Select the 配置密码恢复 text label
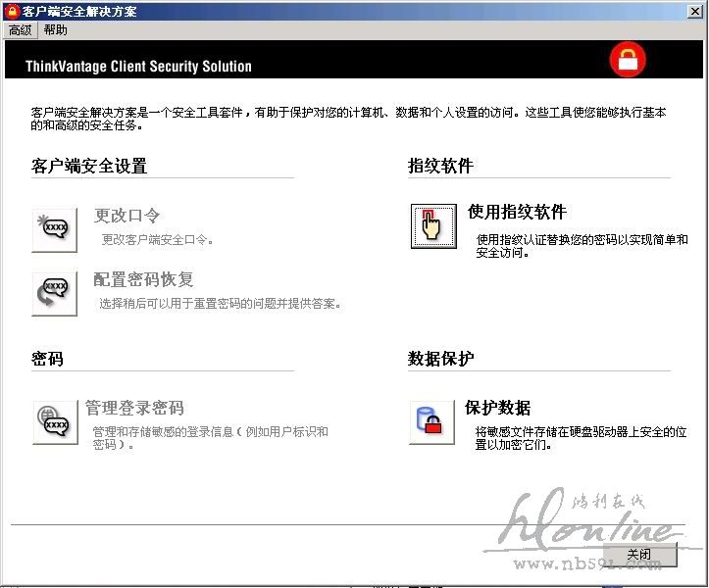 coord(143,280)
